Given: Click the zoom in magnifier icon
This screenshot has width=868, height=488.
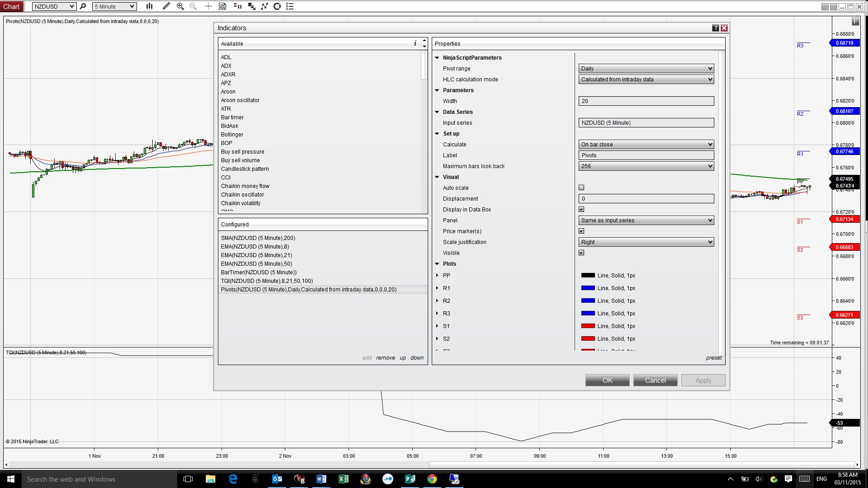Looking at the screenshot, I should coord(180,6).
